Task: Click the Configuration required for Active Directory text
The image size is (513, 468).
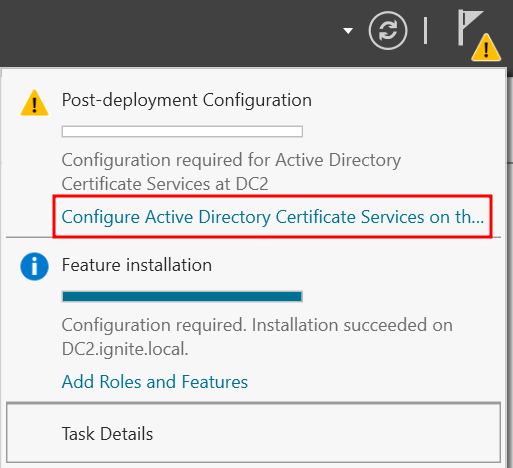Action: (231, 160)
